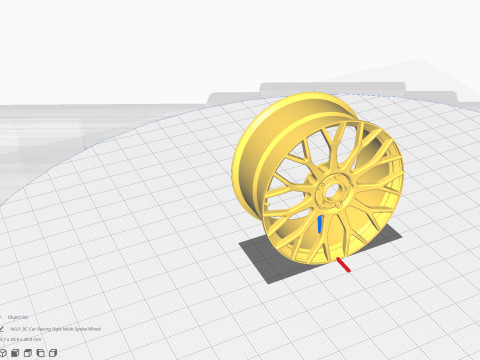Viewport: 480px width, 360px height.
Task: Select the Multi-Spoke Wheel model name
Action: [55, 329]
